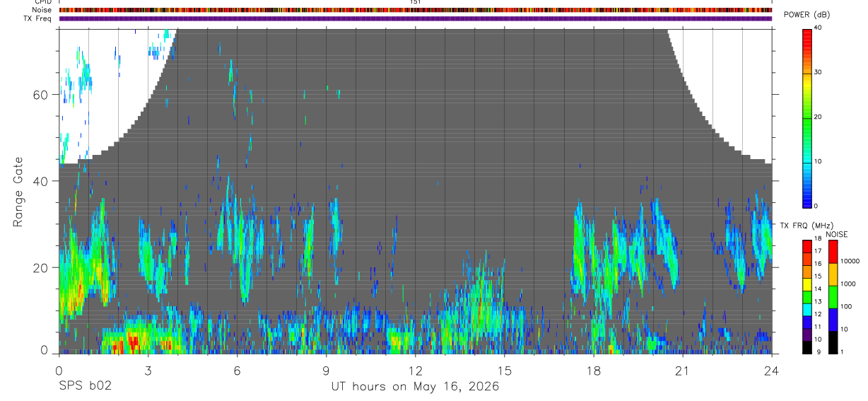Click the "UT hours on May 16, 2026" axis title
868x401 pixels.
[416, 387]
